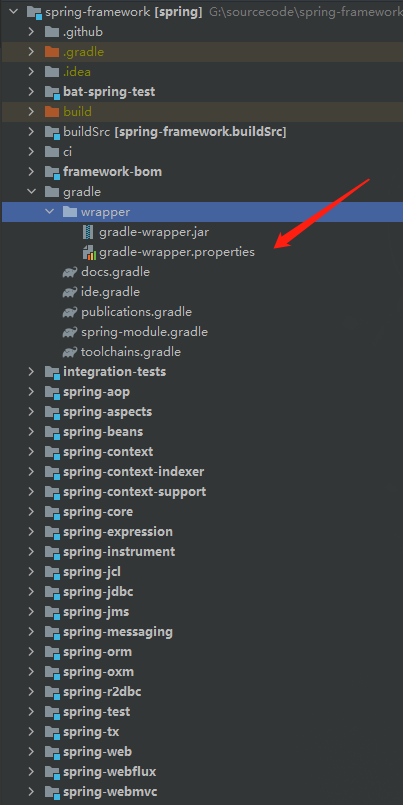Expand the spring-webflux module arrow
This screenshot has width=403, height=805.
(32, 772)
